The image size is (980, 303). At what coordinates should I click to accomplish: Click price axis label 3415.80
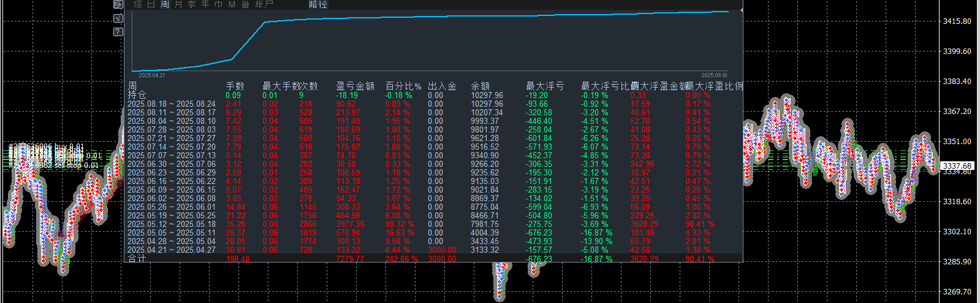coord(957,21)
